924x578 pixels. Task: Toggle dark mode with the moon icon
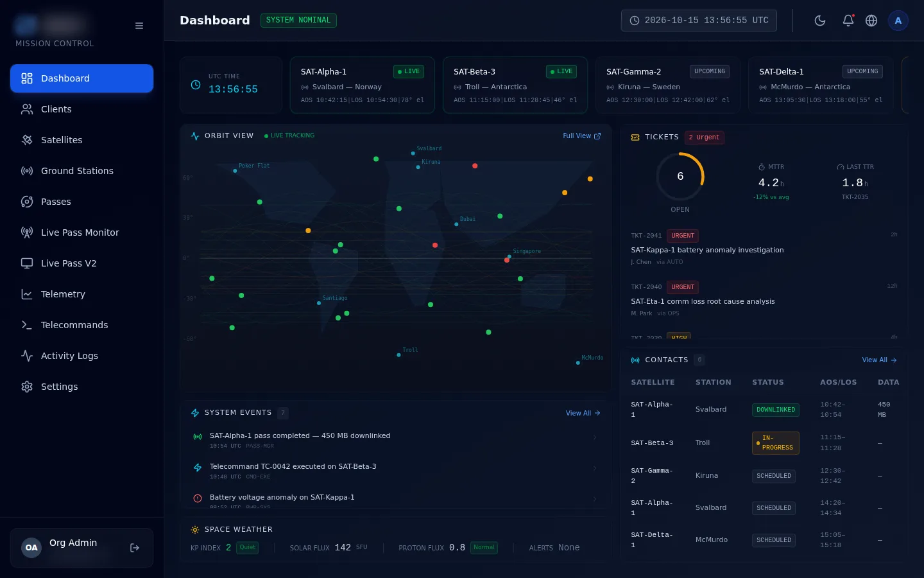click(820, 21)
